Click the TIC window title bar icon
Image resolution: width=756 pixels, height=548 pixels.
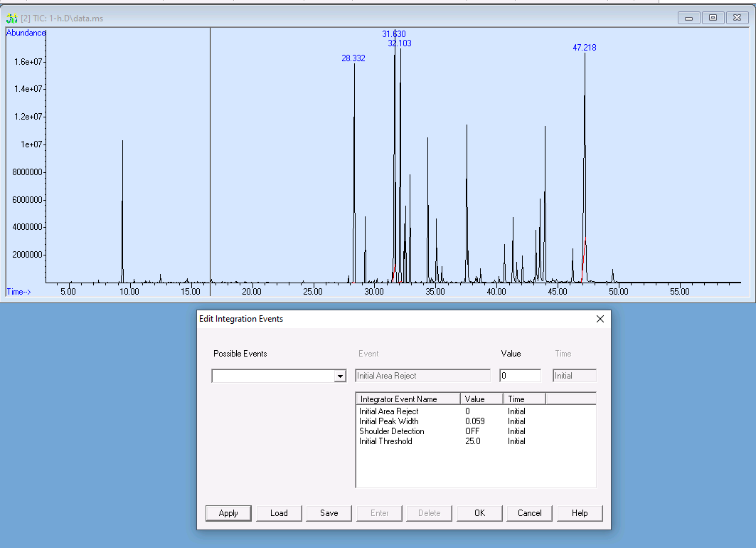pyautogui.click(x=11, y=18)
